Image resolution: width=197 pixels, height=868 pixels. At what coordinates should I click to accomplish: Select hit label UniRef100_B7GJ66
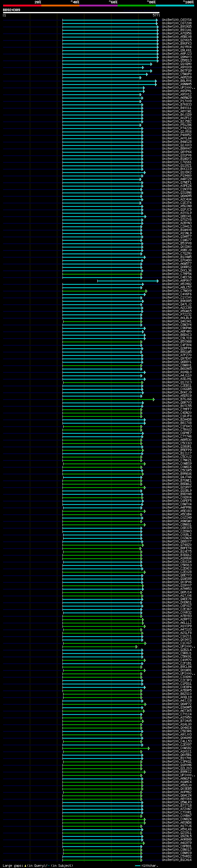coord(177,399)
